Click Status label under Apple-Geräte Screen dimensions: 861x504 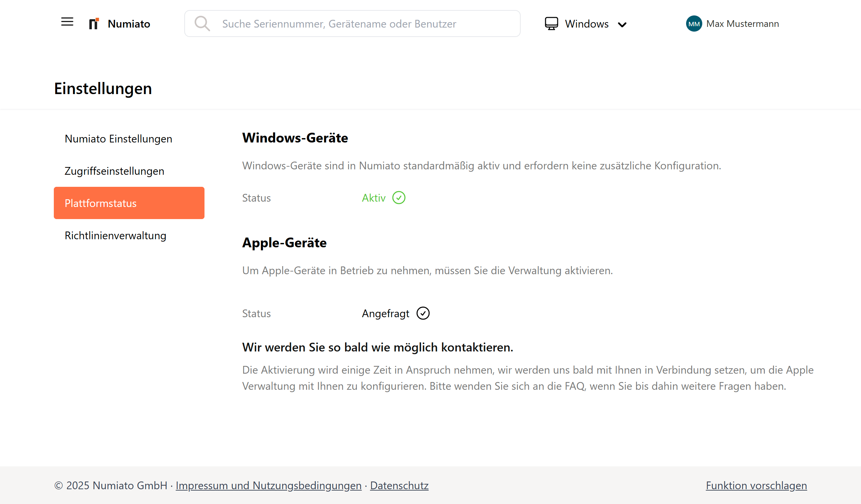click(x=256, y=313)
